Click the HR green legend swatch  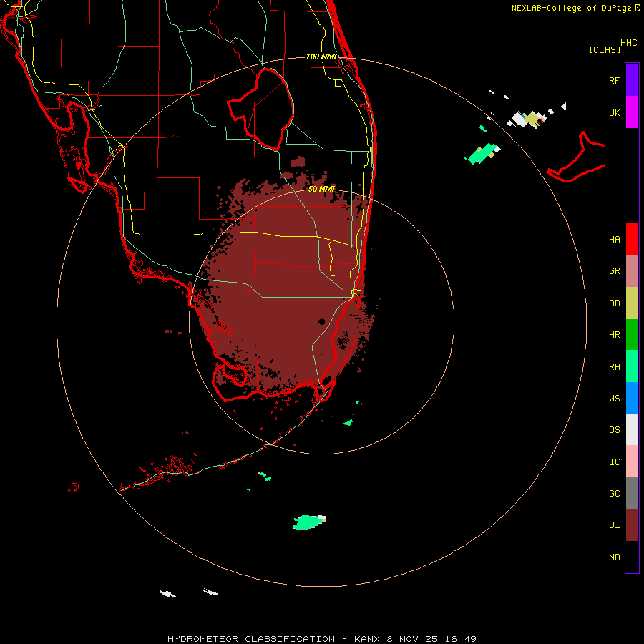pos(632,335)
